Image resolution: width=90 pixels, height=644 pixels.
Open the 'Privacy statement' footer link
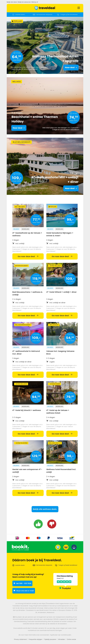tap(20, 639)
